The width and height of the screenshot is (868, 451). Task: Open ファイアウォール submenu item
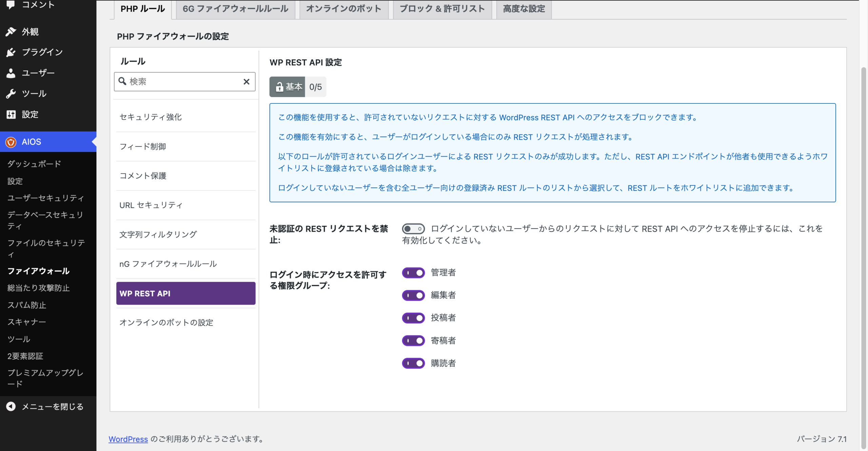(38, 271)
